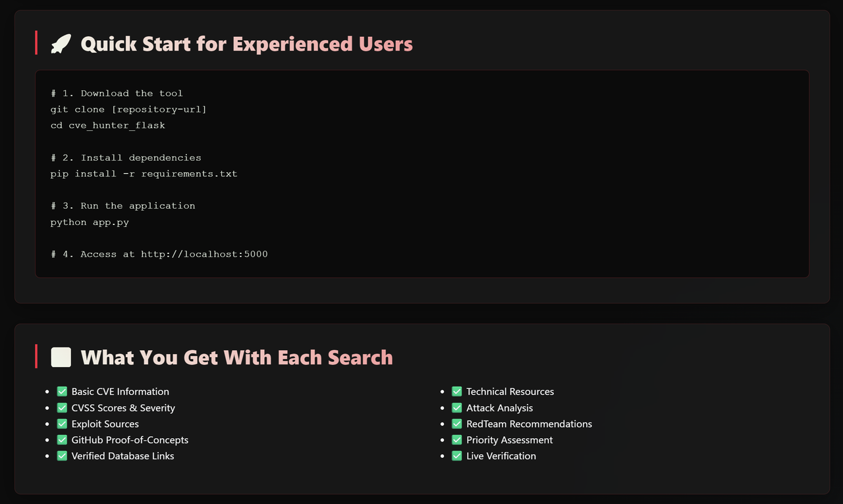
Task: Click the checkmark beside Technical Resources
Action: 456,391
